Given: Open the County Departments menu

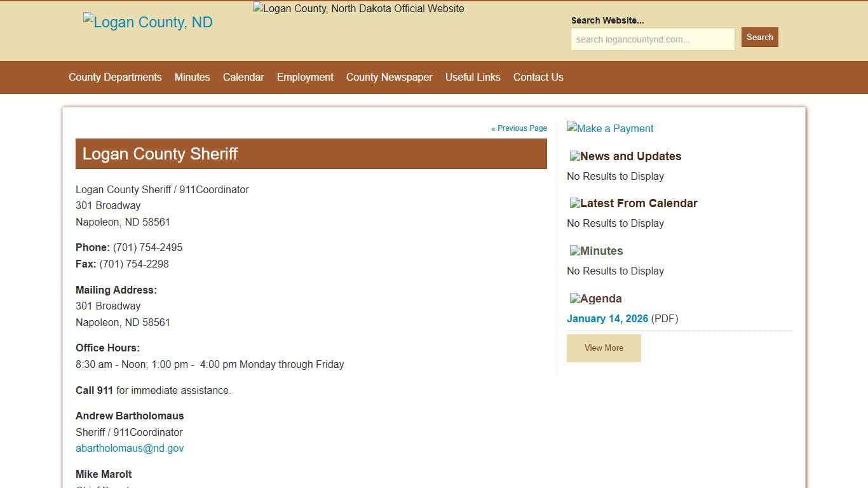Looking at the screenshot, I should click(115, 77).
